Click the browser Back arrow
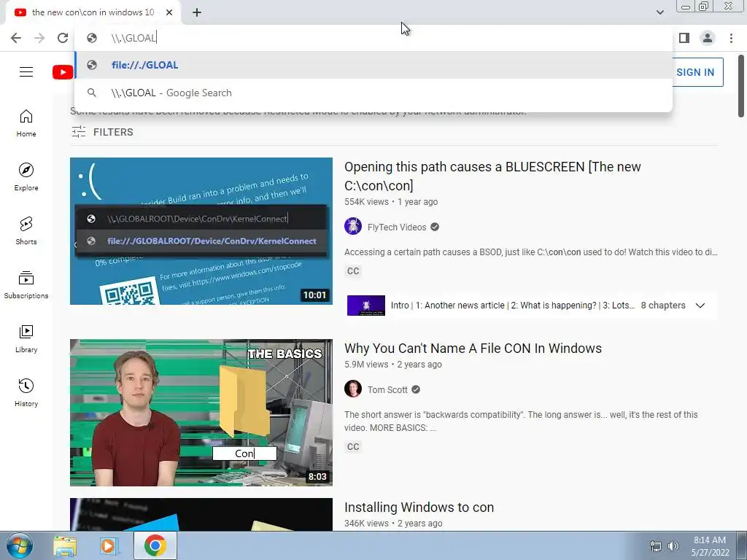This screenshot has height=560, width=747. 16,38
